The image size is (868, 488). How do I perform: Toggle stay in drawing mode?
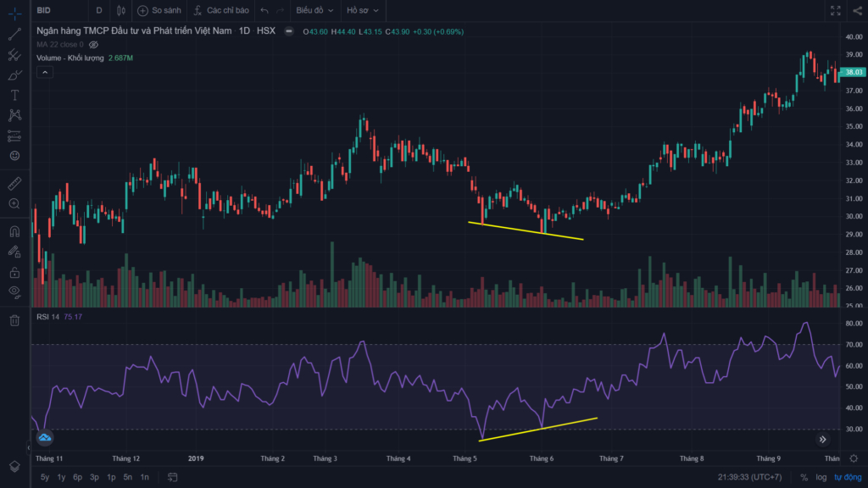pyautogui.click(x=15, y=252)
